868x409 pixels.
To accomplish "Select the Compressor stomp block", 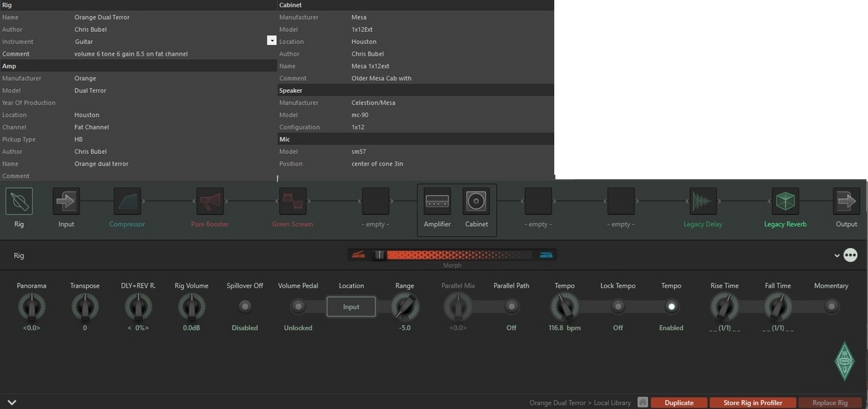I will click(x=127, y=201).
